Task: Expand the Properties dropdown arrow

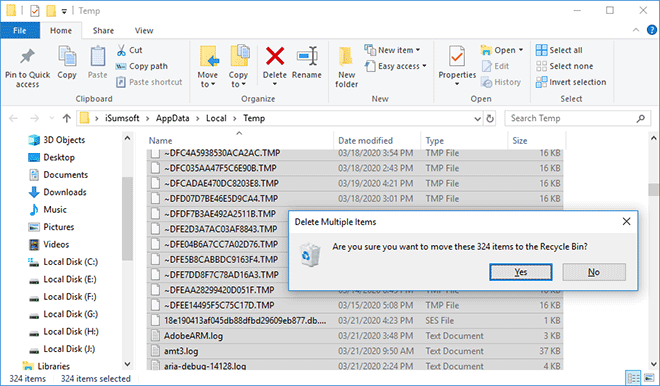Action: (457, 84)
